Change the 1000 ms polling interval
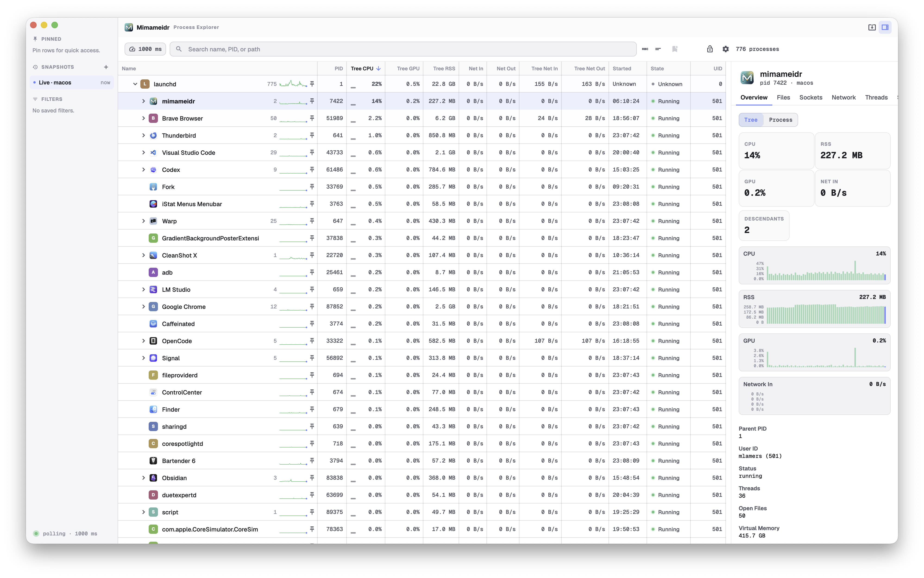Screen dimensions: 924x578 pos(145,49)
